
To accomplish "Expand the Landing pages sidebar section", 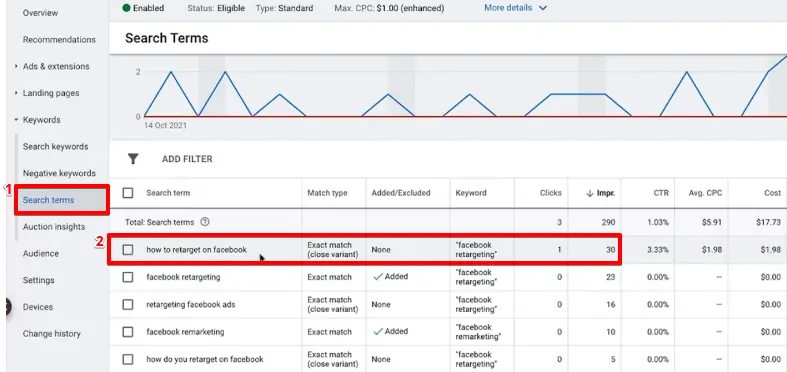I will pyautogui.click(x=16, y=93).
